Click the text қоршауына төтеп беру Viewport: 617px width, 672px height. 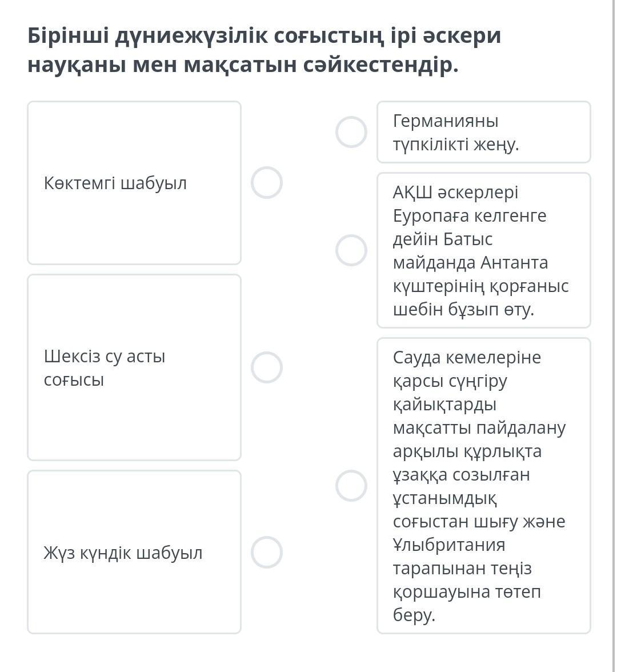click(x=467, y=603)
